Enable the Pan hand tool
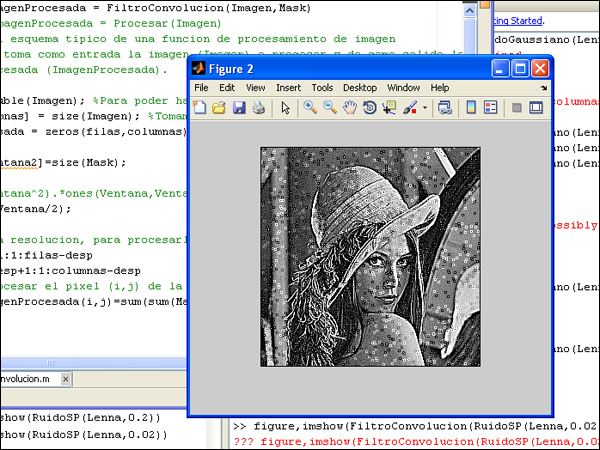 click(349, 107)
